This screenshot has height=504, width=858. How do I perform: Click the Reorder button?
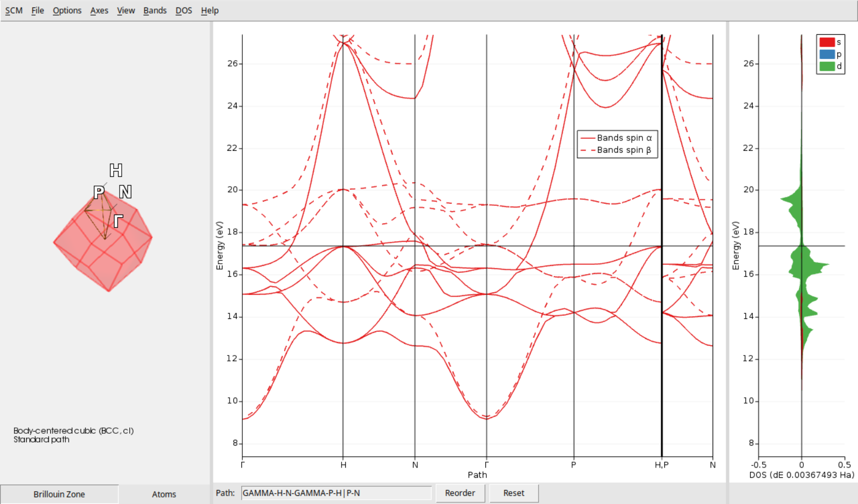click(x=460, y=492)
